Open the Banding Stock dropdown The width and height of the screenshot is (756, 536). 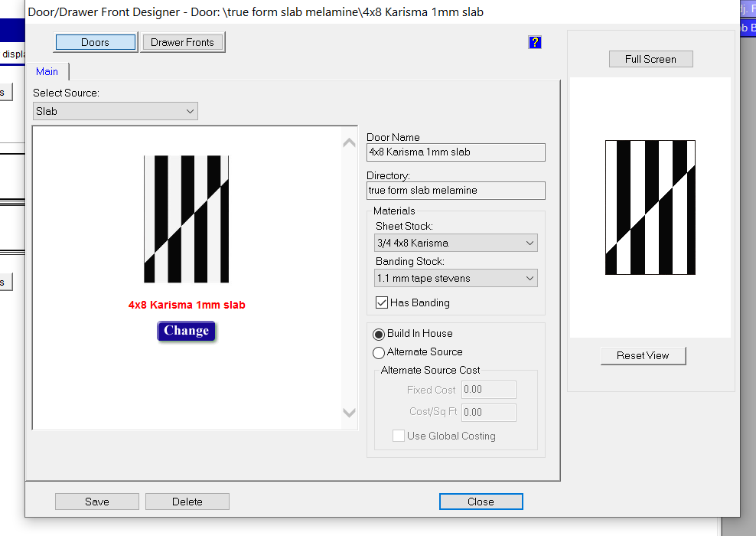click(x=455, y=279)
